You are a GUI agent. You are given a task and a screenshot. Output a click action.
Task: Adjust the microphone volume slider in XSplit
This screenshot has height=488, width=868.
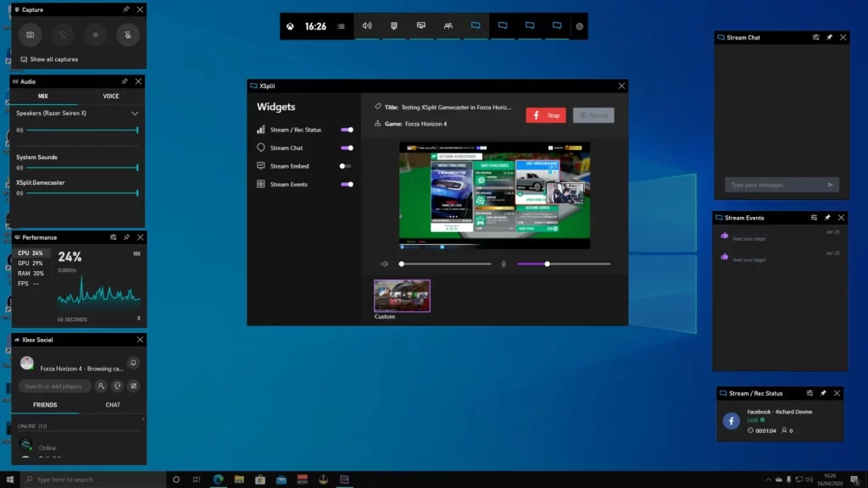547,263
